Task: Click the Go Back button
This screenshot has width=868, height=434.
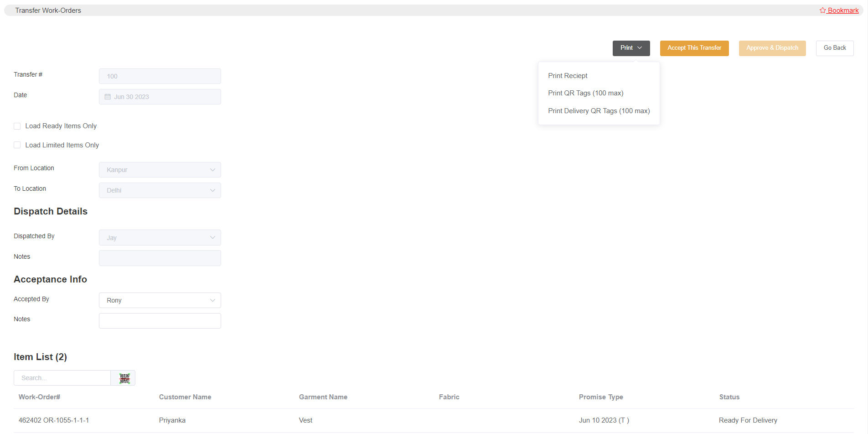Action: click(834, 48)
